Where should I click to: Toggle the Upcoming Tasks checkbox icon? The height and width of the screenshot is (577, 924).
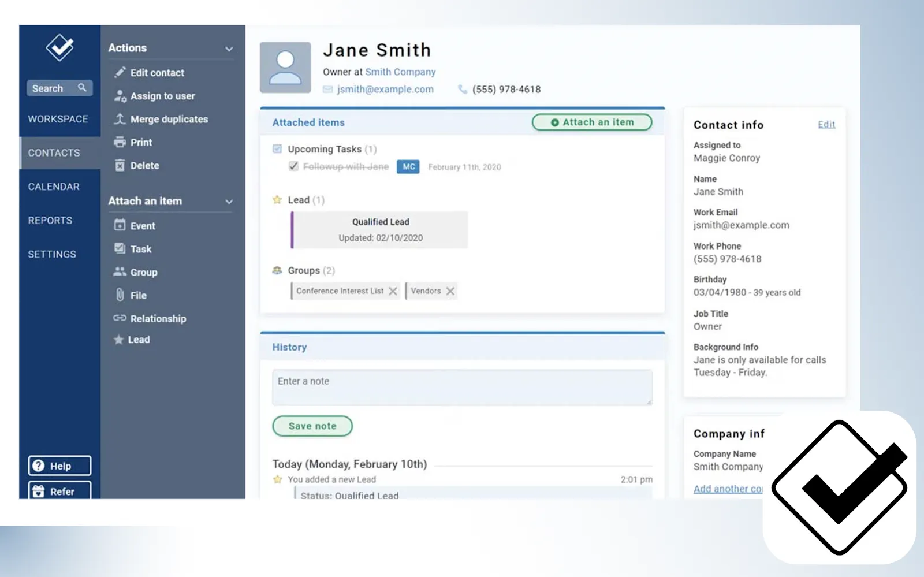coord(277,149)
